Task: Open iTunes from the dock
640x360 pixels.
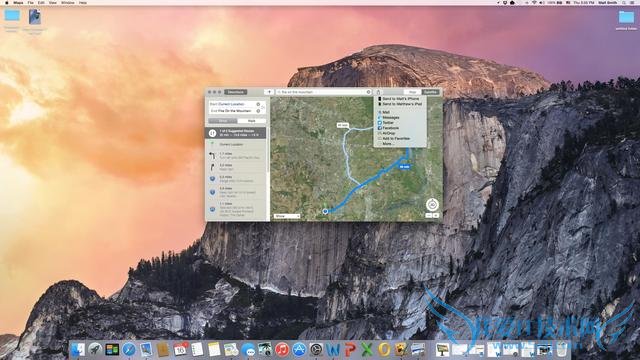Action: (282, 349)
